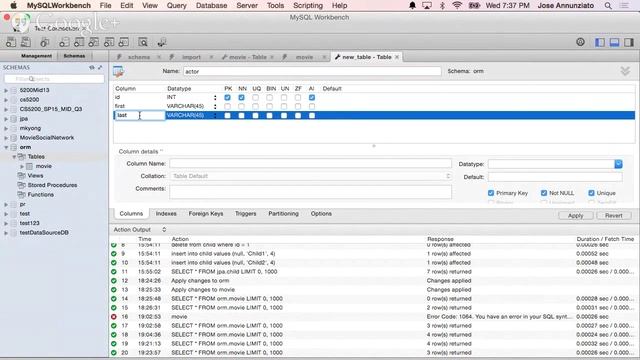The width and height of the screenshot is (640, 360).
Task: Click the table Name field containing actor
Action: tap(312, 71)
